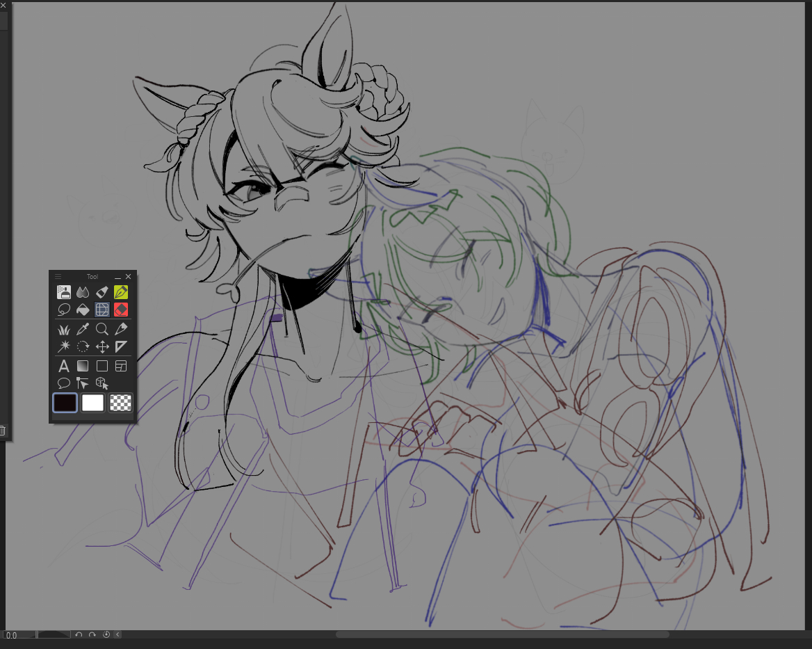Switch to the white sub color swatch

92,403
